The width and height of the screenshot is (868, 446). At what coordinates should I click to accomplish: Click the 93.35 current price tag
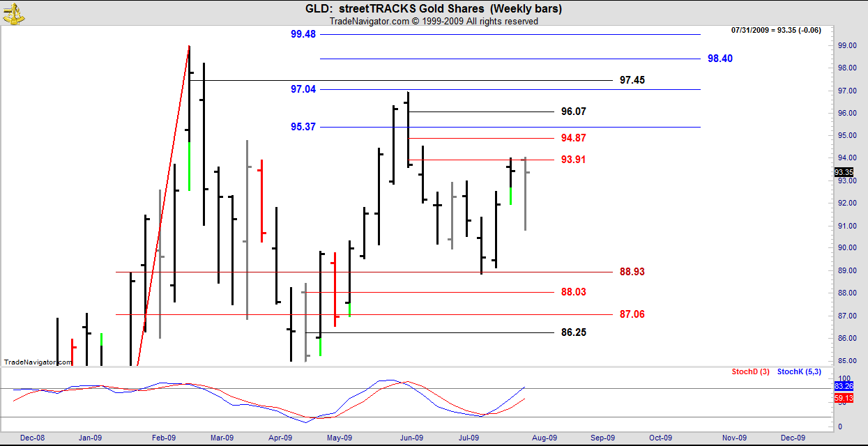[843, 173]
